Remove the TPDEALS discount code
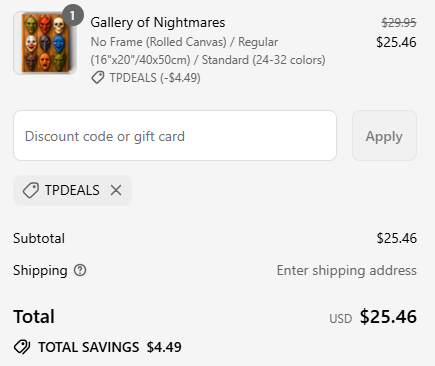Screen dimensions: 435x366 (x=116, y=190)
